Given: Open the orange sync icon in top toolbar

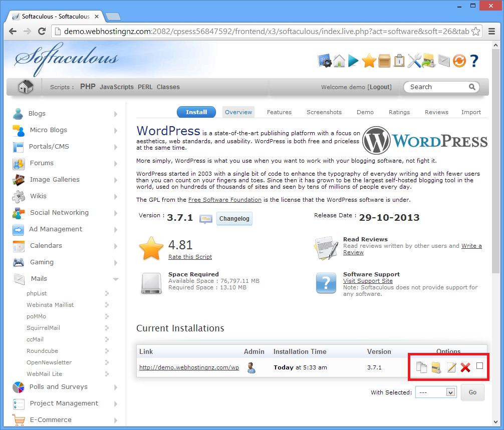Looking at the screenshot, I should (x=459, y=61).
